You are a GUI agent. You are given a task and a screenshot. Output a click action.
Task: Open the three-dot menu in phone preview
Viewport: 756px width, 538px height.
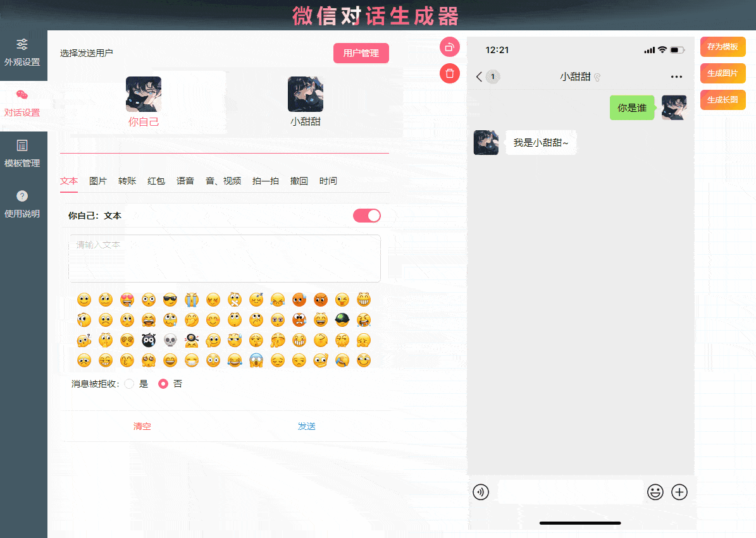tap(676, 76)
